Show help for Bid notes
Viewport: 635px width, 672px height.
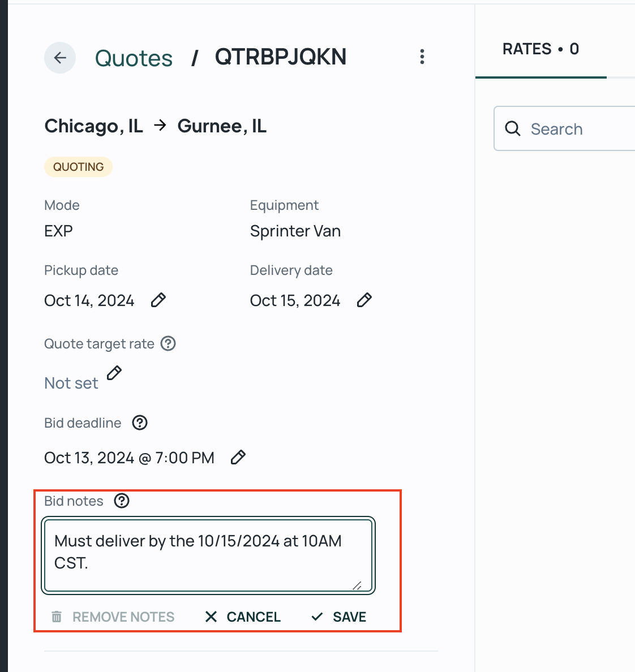(x=122, y=501)
